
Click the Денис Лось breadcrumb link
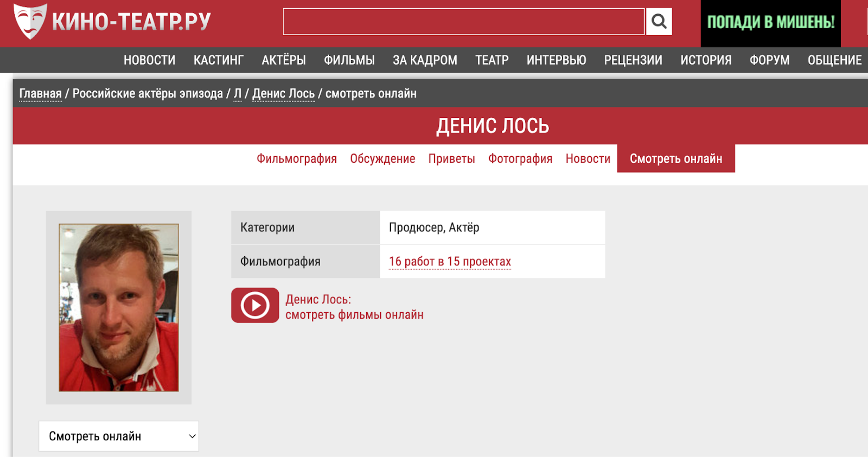pos(284,93)
